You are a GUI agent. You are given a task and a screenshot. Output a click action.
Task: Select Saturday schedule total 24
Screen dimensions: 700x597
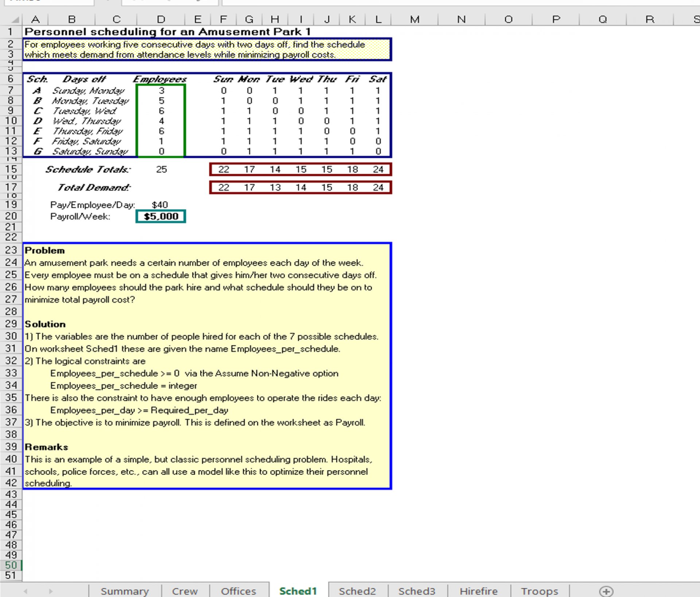tap(378, 169)
